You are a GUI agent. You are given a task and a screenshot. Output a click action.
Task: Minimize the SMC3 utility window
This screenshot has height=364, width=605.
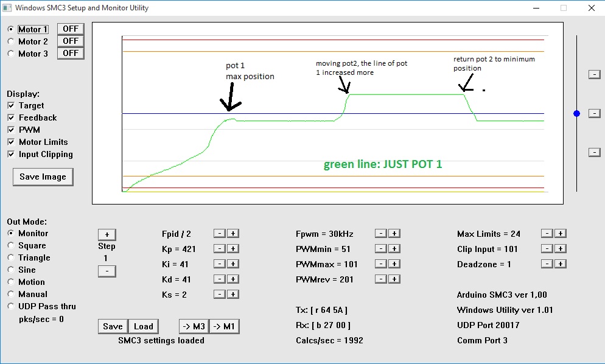tap(536, 8)
